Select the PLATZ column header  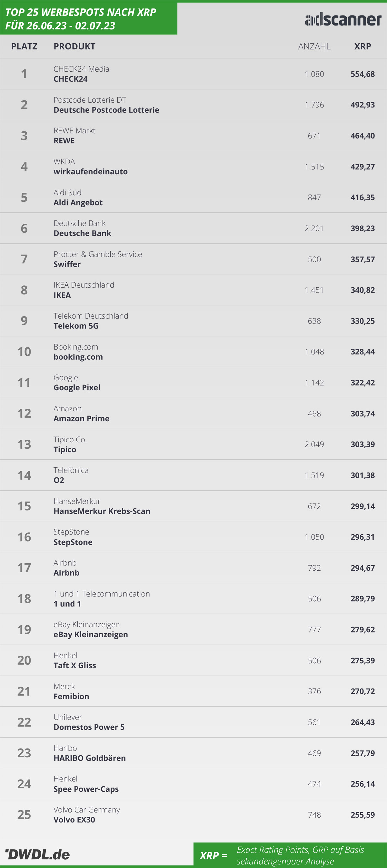tap(24, 46)
